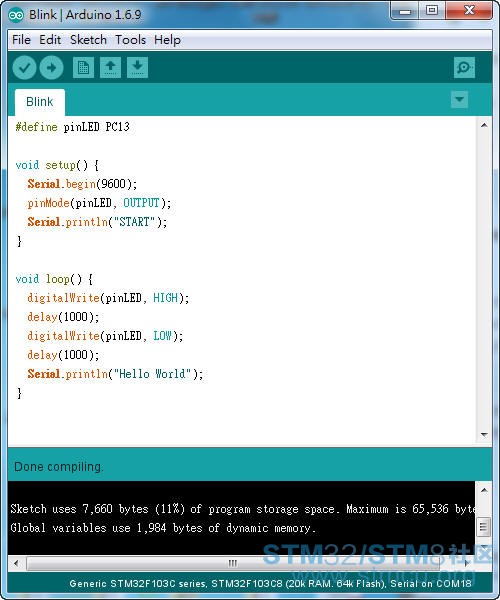Click the console vertical scrollbar thumb
500x600 pixels.
click(x=484, y=527)
